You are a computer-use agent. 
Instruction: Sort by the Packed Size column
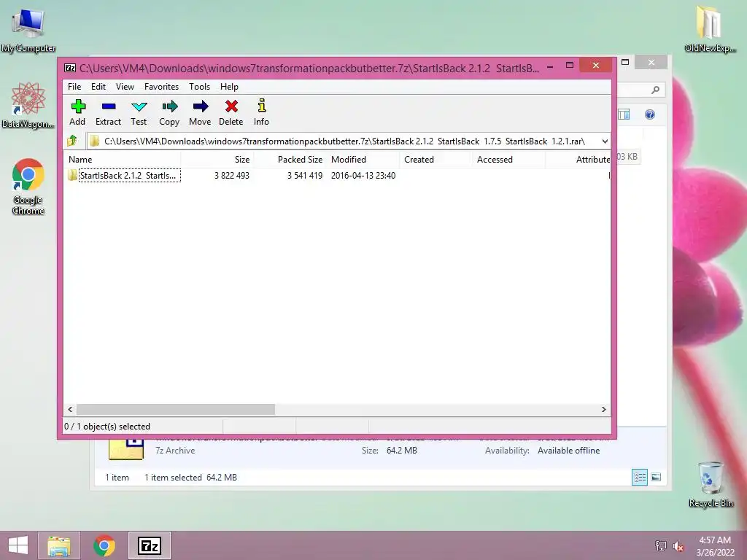290,160
